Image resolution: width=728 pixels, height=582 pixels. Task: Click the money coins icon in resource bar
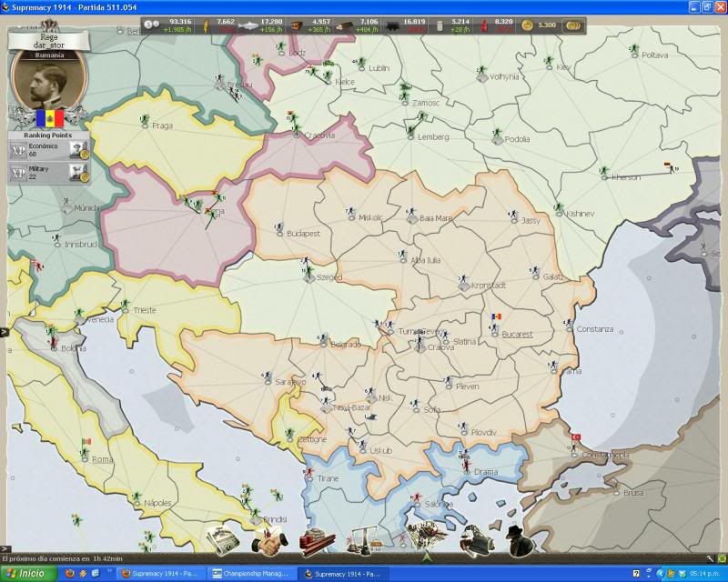point(151,25)
